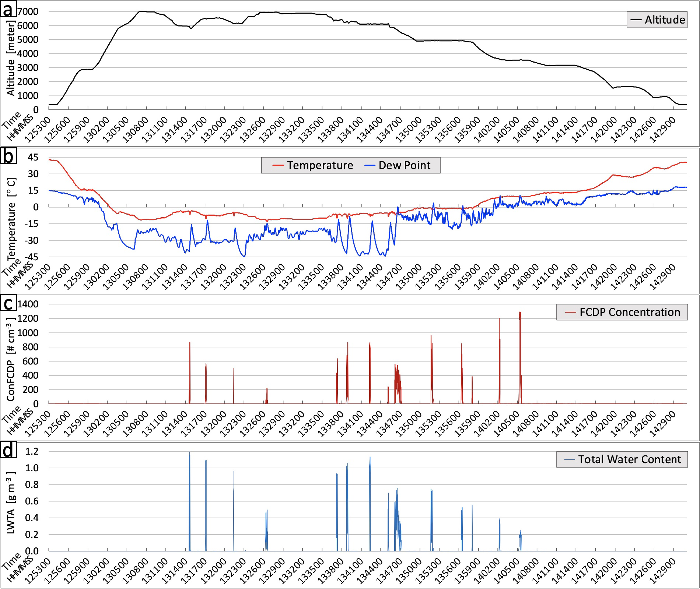Select the Temperature legend label
700x589 pixels.
pyautogui.click(x=320, y=165)
